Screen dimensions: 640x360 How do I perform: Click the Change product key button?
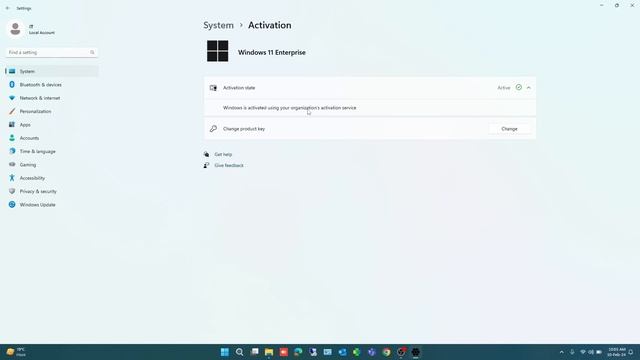[509, 129]
